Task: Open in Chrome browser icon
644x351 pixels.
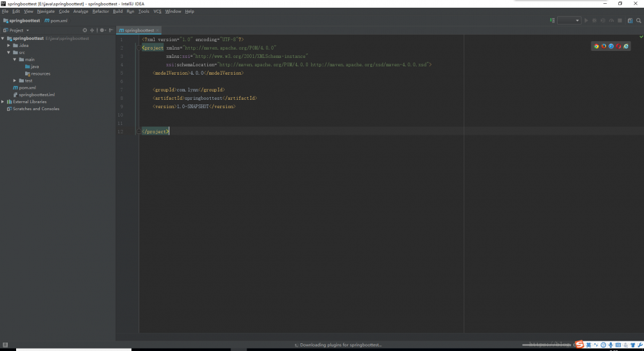Action: pos(596,46)
